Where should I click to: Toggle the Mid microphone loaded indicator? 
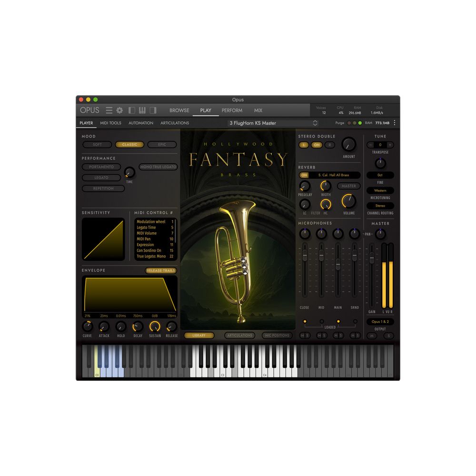pos(321,321)
